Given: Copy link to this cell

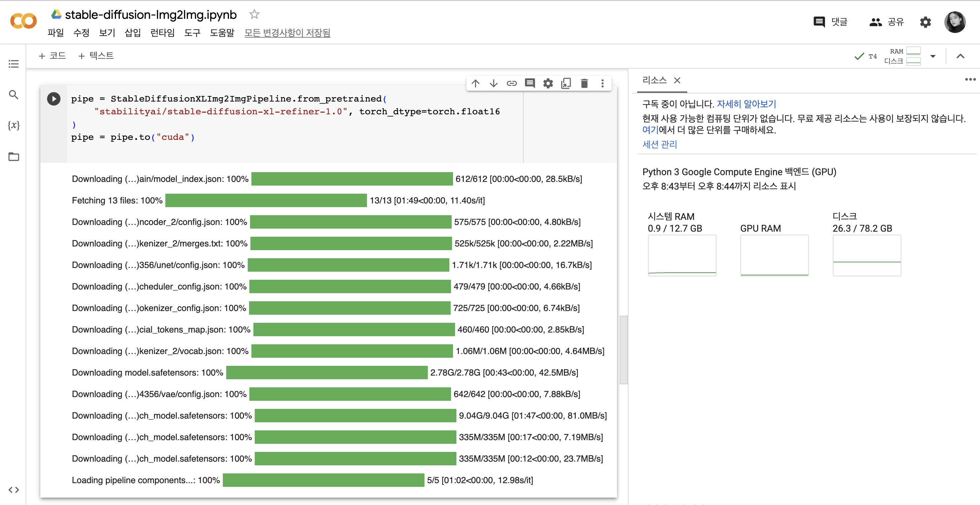Looking at the screenshot, I should point(512,83).
